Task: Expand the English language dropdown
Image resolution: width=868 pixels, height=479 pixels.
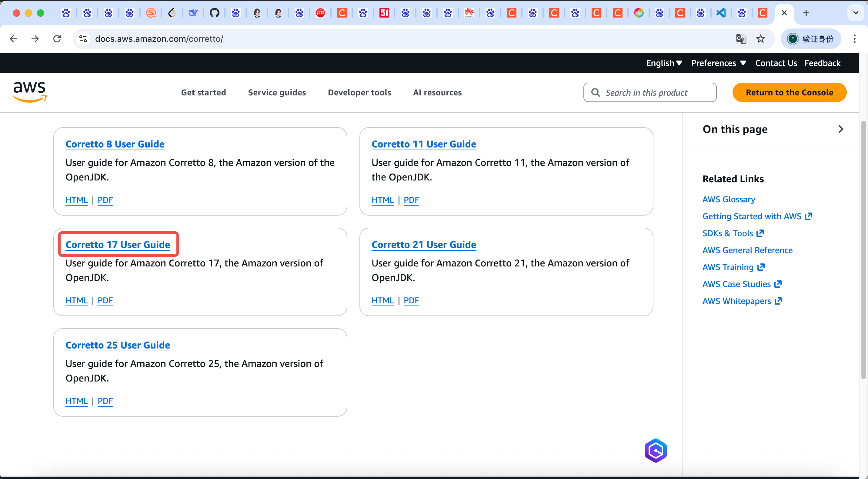Action: [664, 63]
